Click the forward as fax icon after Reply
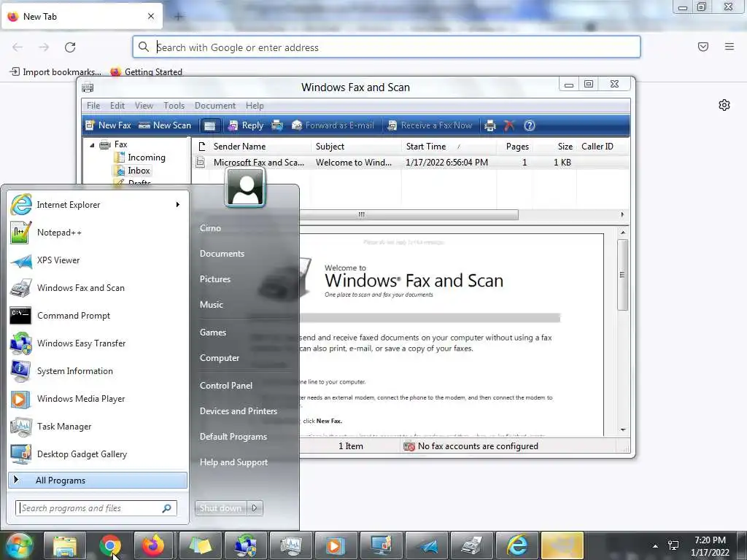747x560 pixels. [277, 125]
